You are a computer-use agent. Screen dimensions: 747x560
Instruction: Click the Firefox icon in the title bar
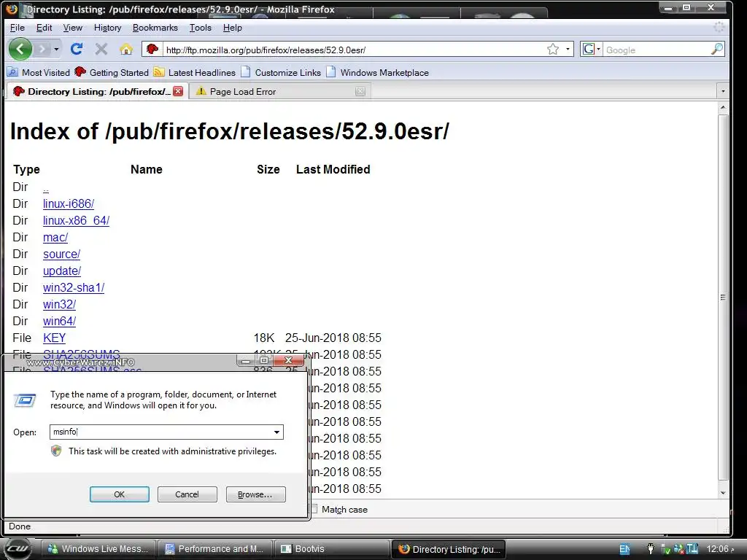(x=12, y=9)
